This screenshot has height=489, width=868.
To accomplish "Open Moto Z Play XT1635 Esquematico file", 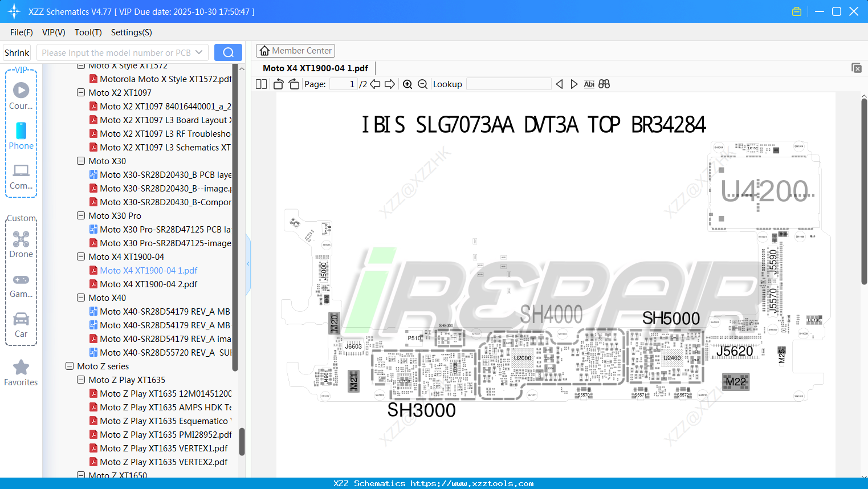I will (x=160, y=421).
